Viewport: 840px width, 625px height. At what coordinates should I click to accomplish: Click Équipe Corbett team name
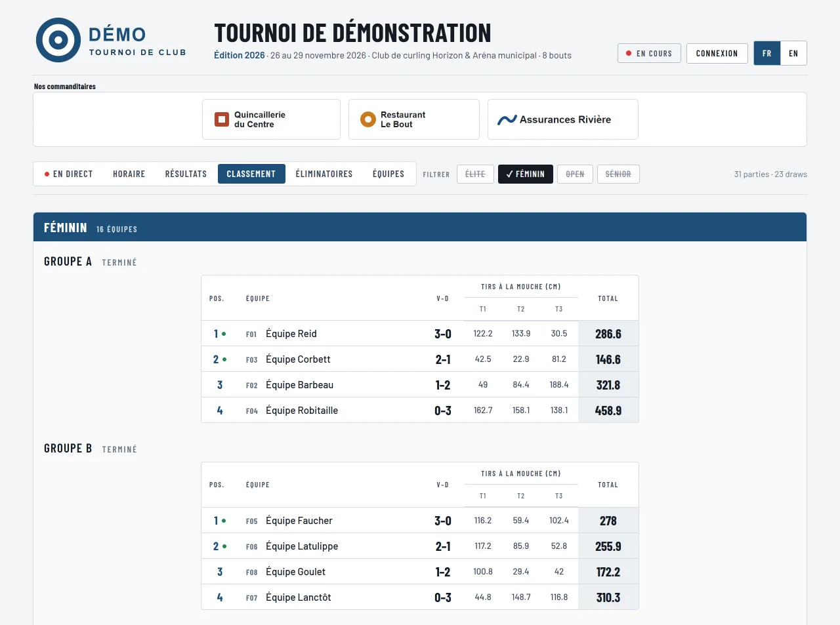click(x=298, y=359)
